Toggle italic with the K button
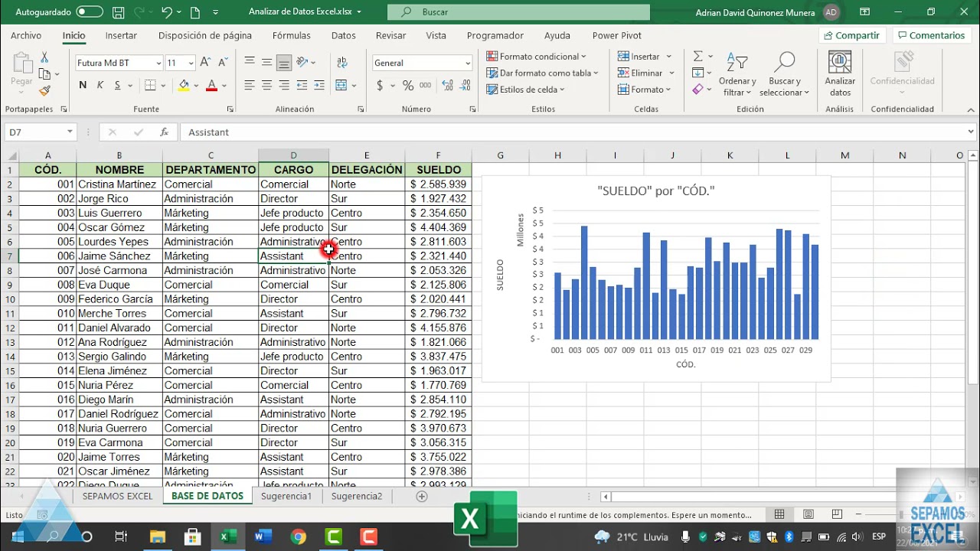 (100, 85)
